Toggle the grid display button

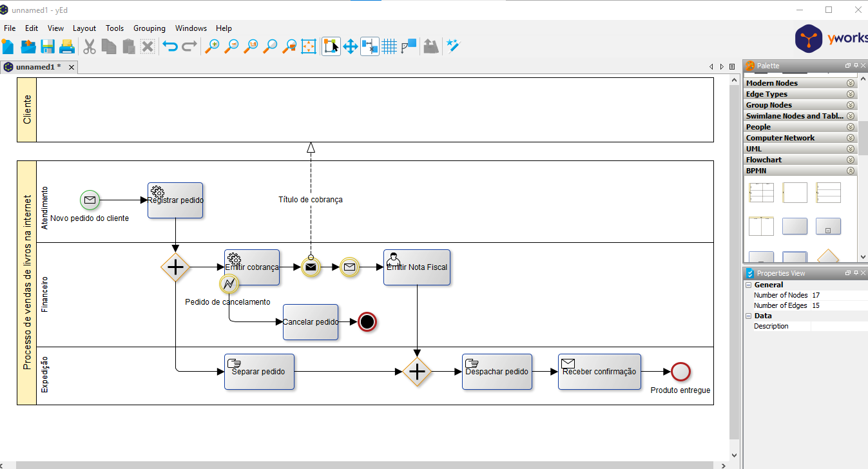click(x=389, y=46)
